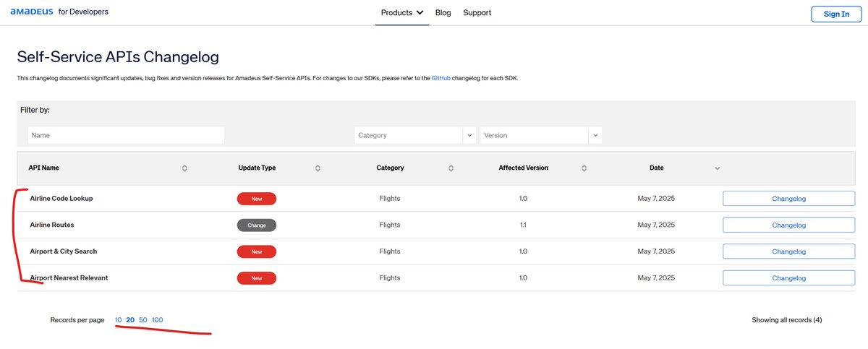Open Changelog for Airline Code Lookup
The height and width of the screenshot is (349, 868).
tap(788, 198)
